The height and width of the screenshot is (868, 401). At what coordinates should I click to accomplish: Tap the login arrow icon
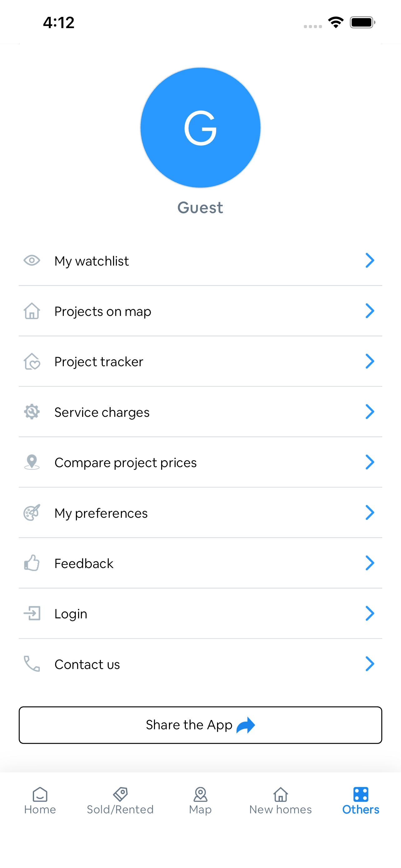[32, 613]
